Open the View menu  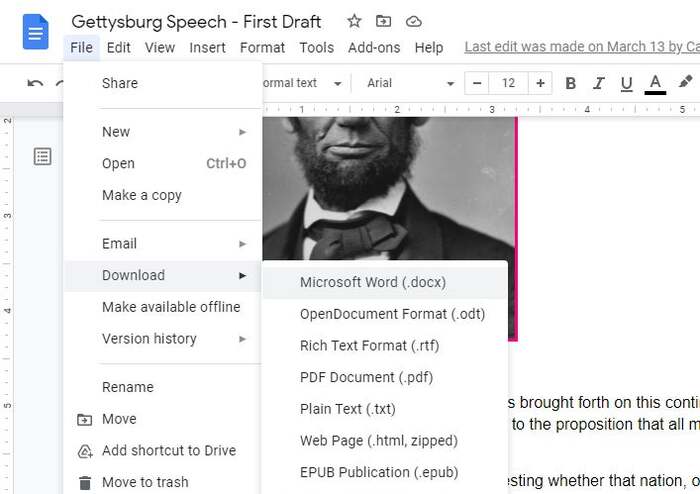(x=160, y=47)
